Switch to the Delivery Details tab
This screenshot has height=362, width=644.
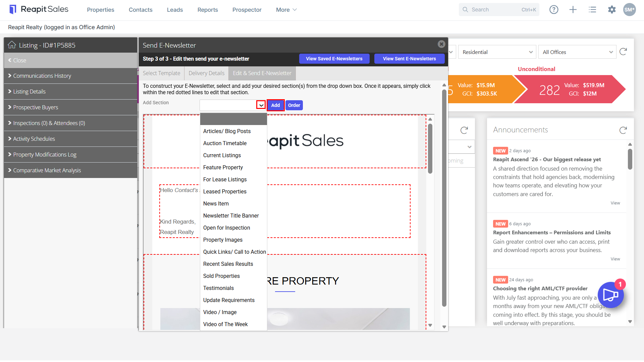tap(206, 73)
